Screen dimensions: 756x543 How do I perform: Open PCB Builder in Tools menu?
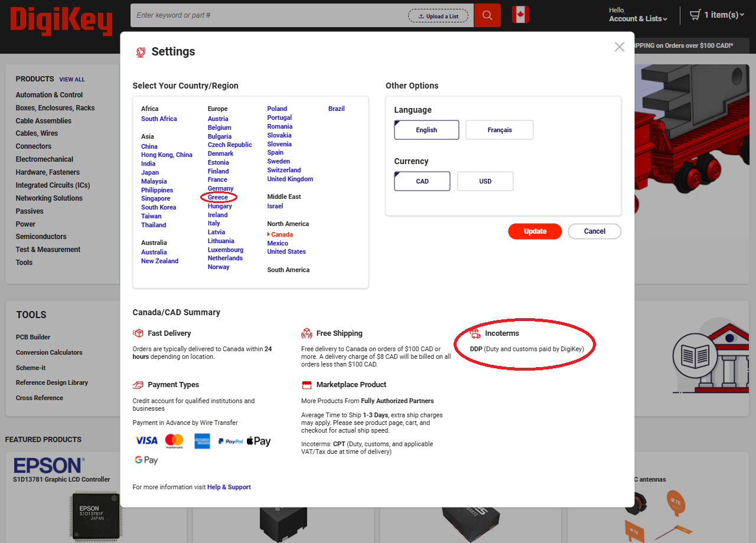(x=33, y=337)
